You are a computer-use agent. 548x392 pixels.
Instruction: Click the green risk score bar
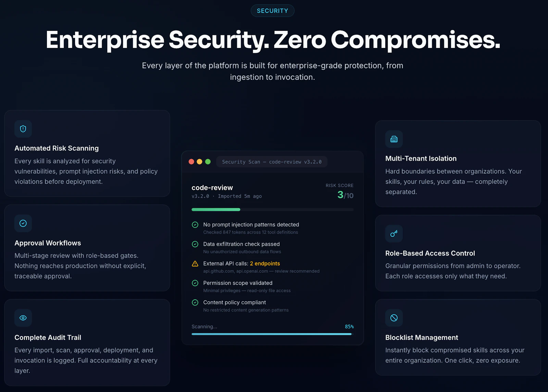pyautogui.click(x=216, y=209)
